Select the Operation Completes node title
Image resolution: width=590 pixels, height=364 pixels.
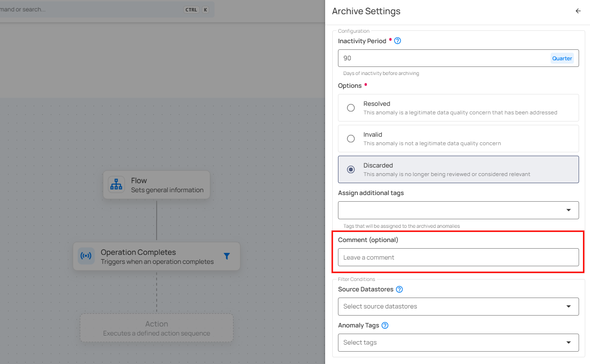click(138, 252)
